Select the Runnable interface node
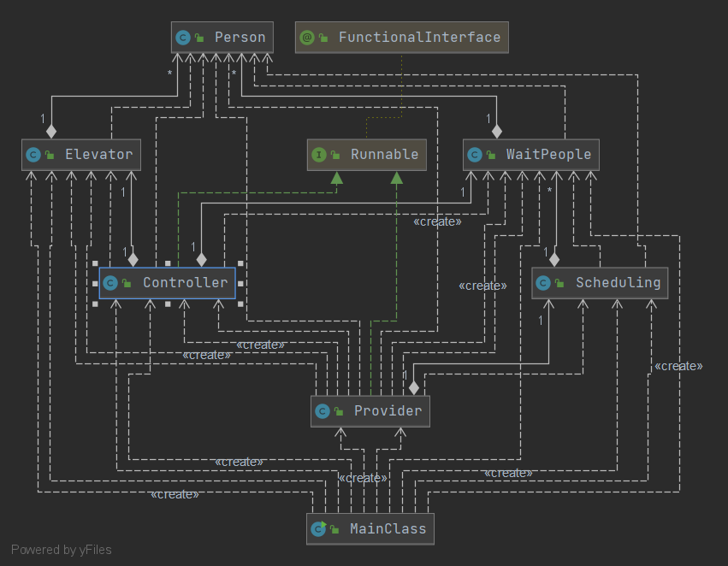Screen dimensions: 728x566 (367, 155)
